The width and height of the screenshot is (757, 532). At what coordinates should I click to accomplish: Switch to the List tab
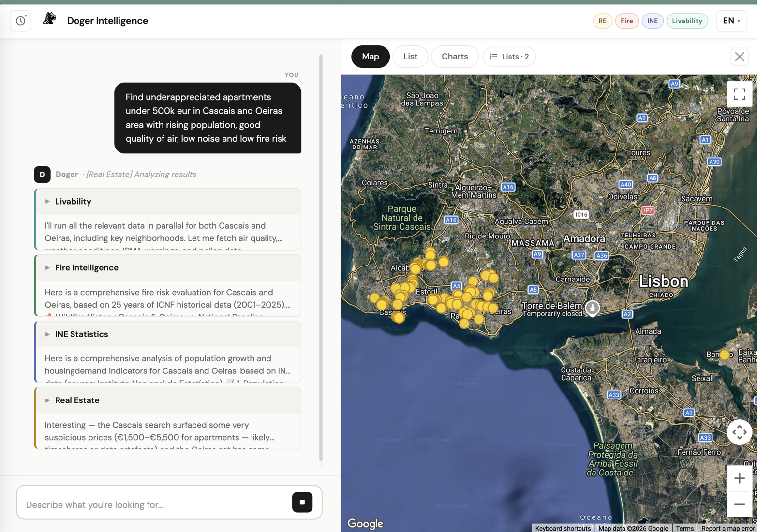pos(410,57)
